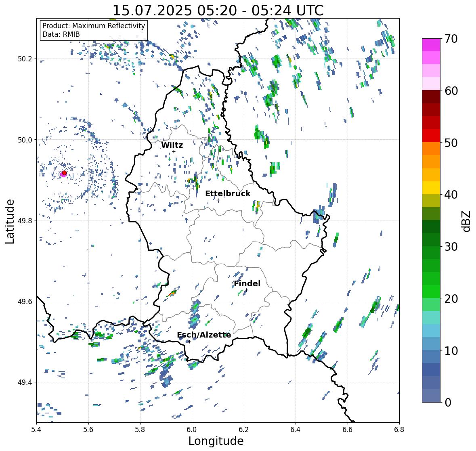Click the cross marker at Findel

tap(247, 290)
